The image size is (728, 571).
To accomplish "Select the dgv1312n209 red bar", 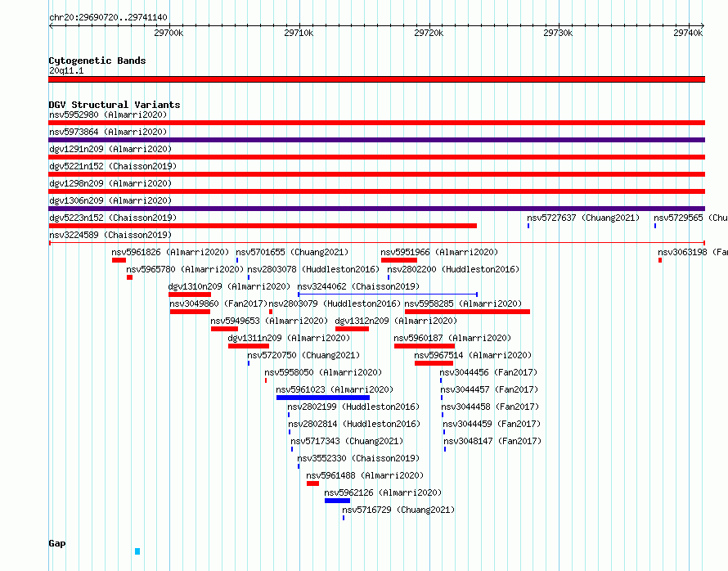I will (352, 329).
